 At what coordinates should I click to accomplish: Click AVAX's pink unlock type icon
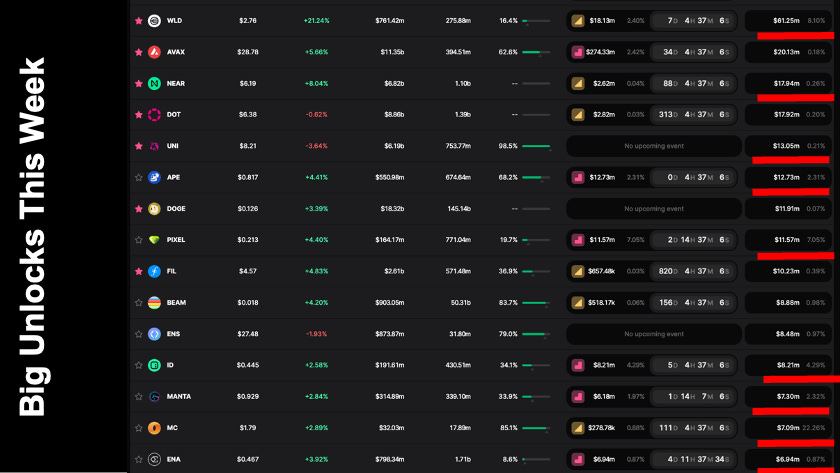point(578,52)
